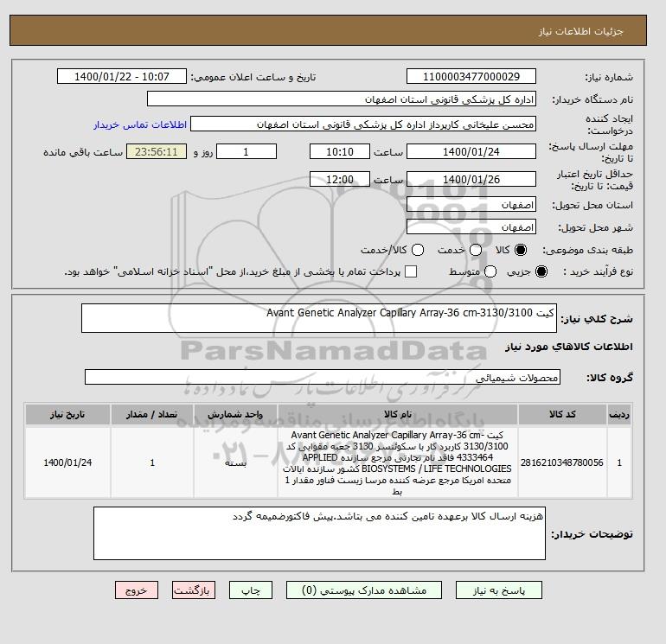Click the delivery city اصفهان field
This screenshot has width=666, height=644.
pos(471,226)
